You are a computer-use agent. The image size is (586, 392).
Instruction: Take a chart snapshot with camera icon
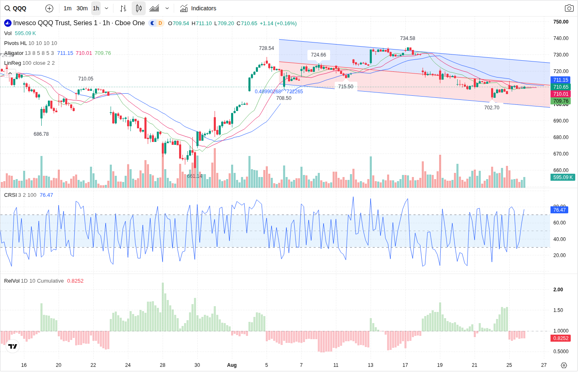[x=569, y=8]
